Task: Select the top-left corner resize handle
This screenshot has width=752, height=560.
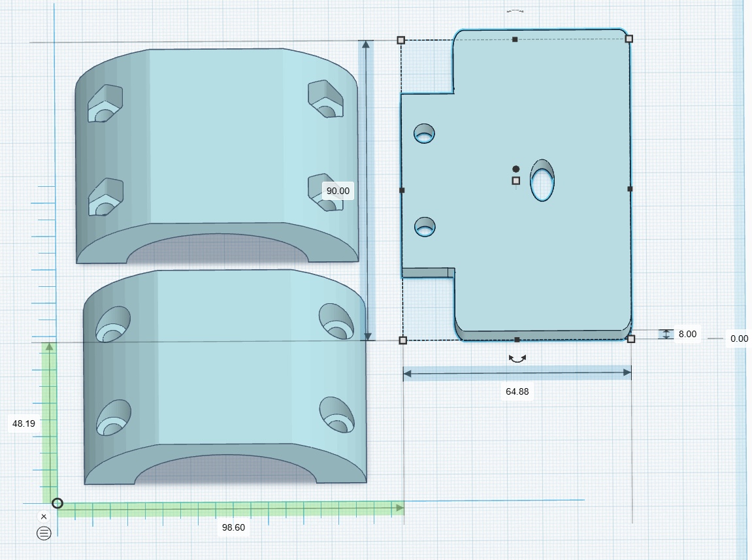Action: [401, 41]
